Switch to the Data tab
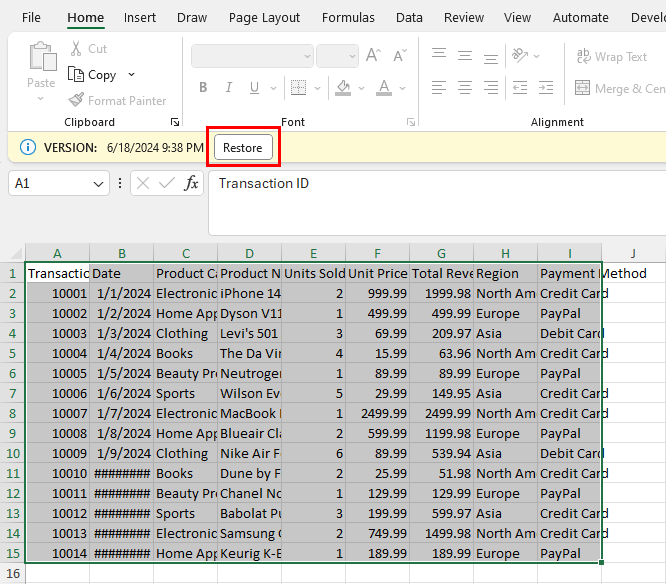Viewport: 666px width, 584px height. (x=409, y=17)
